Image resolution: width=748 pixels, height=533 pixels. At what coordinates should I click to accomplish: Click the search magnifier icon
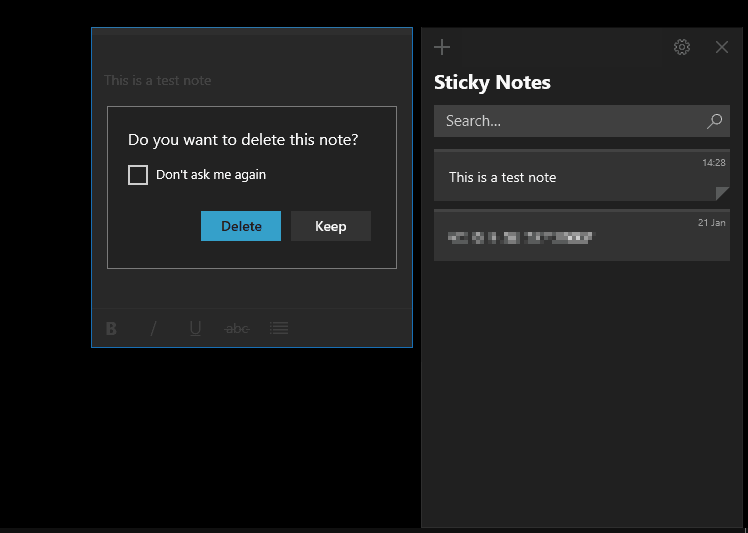[x=714, y=121]
